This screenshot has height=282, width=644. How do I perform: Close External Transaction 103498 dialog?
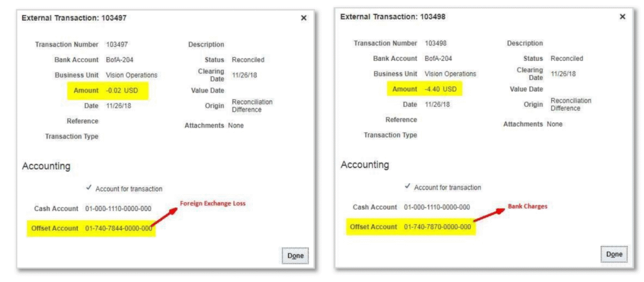622,17
